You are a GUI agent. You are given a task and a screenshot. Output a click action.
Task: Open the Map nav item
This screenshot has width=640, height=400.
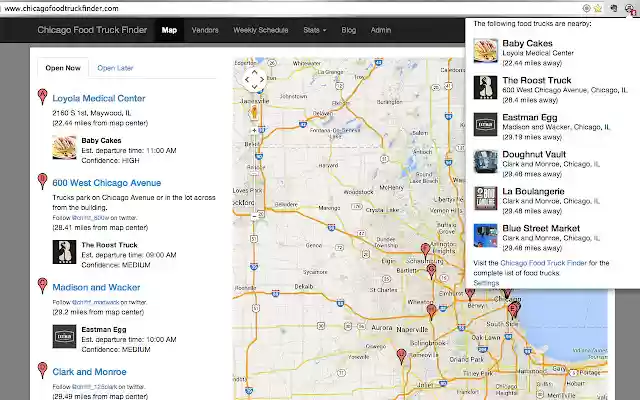tap(169, 30)
